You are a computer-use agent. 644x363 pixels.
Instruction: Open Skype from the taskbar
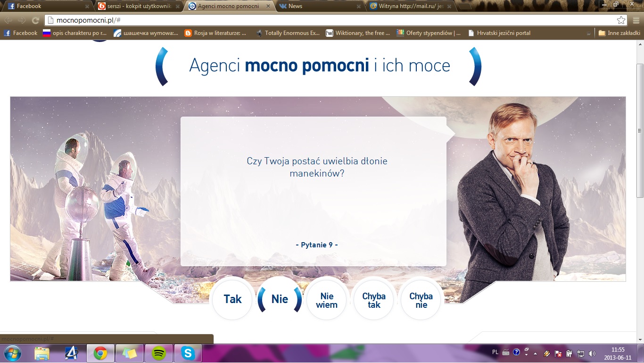pyautogui.click(x=188, y=353)
